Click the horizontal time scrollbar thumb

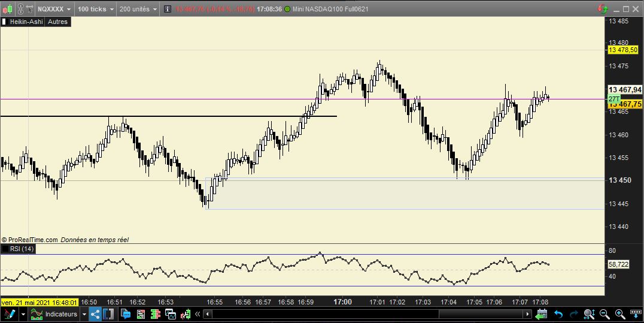click(482, 315)
